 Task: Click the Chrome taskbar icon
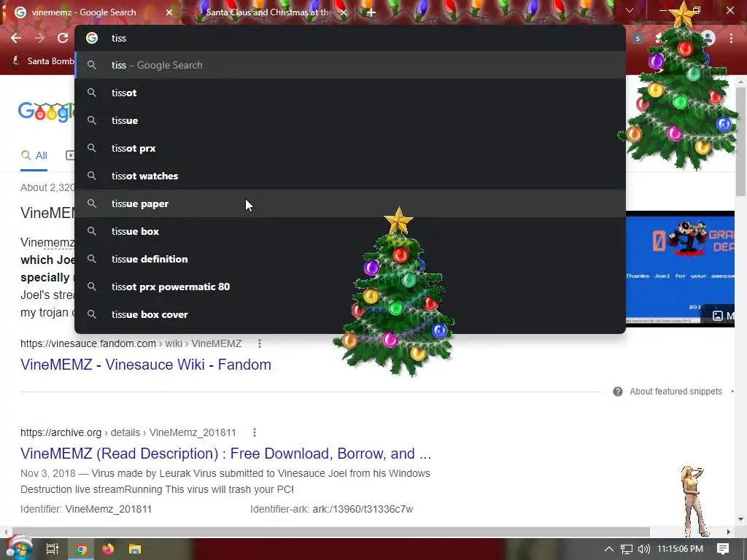point(81,549)
